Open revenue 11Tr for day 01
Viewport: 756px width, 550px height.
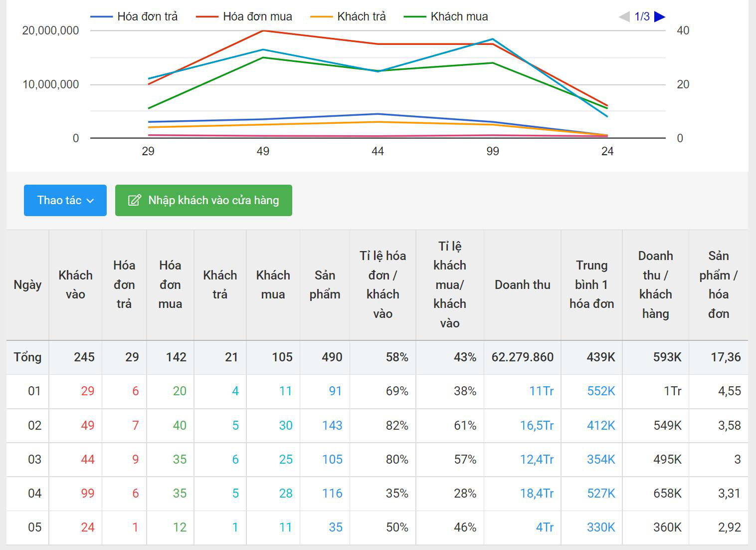pos(542,391)
